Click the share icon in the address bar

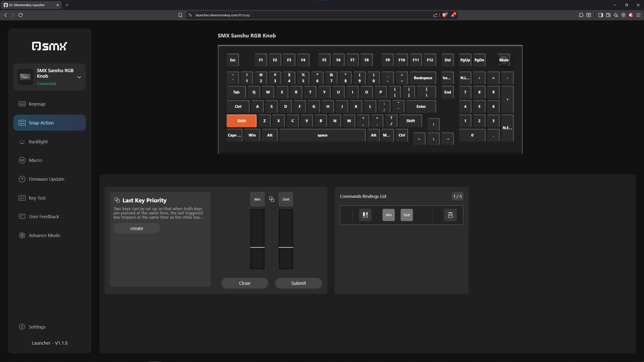435,15
